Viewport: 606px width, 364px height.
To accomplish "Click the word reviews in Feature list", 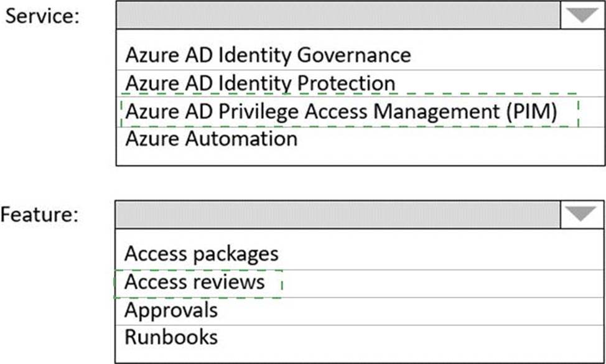I will click(x=228, y=282).
